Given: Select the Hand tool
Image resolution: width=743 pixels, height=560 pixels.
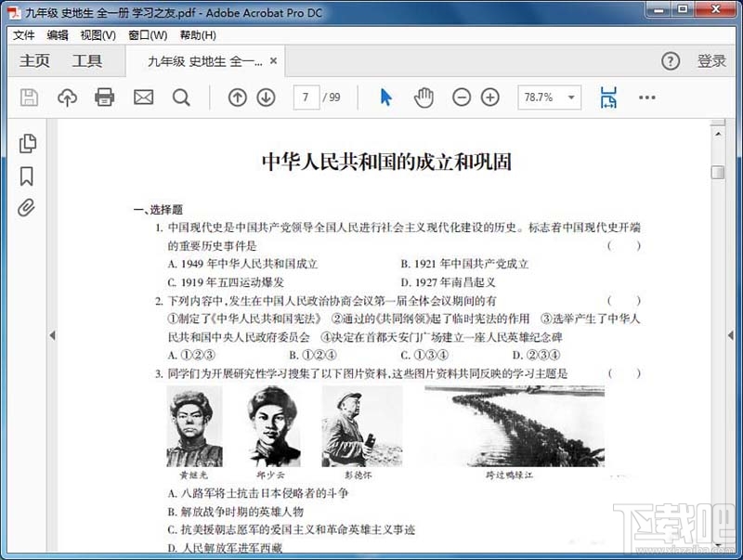Looking at the screenshot, I should (x=424, y=97).
